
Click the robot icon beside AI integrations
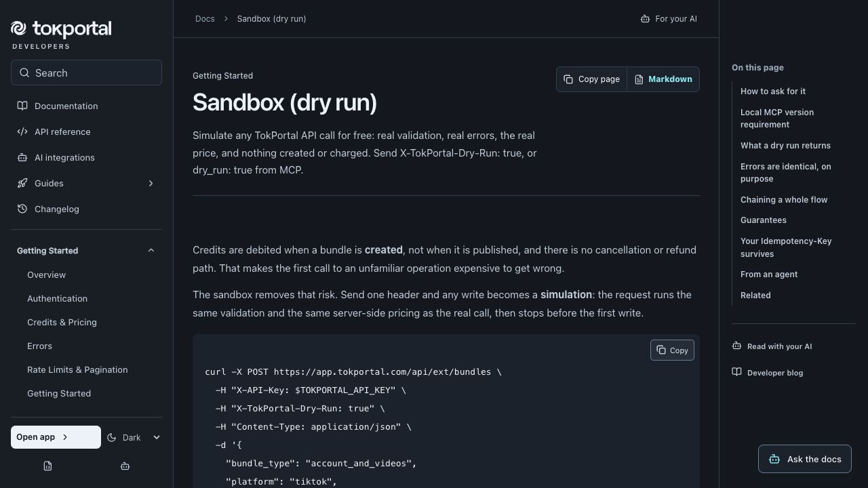pyautogui.click(x=22, y=157)
